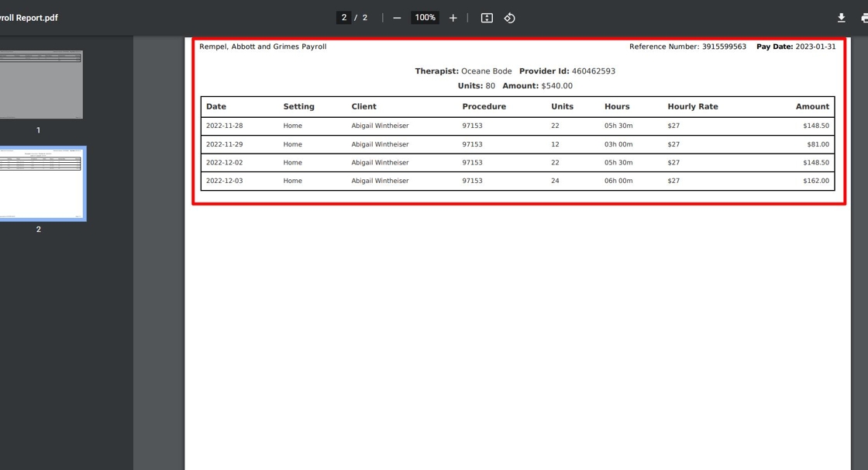Click the 100% zoom level field
The image size is (868, 470).
point(425,18)
